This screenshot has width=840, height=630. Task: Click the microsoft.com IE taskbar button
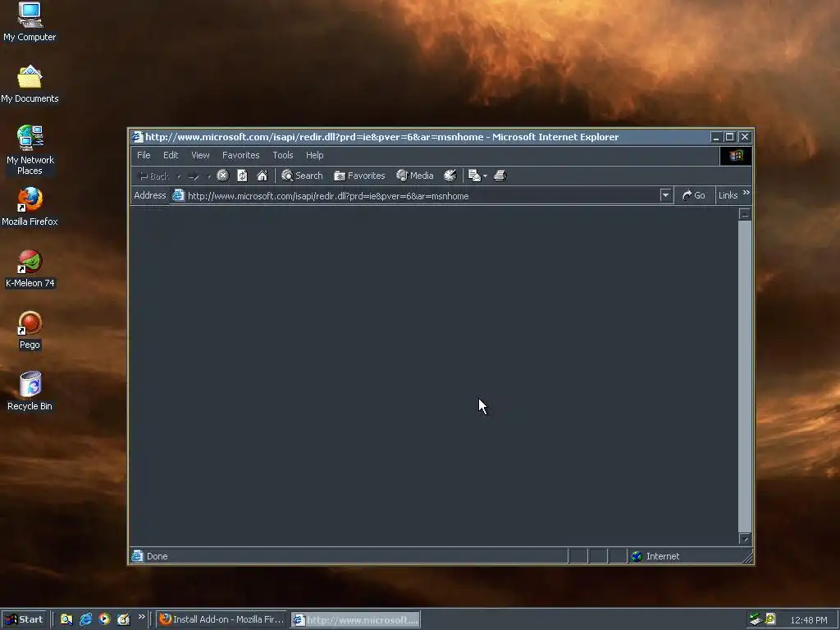tap(356, 620)
